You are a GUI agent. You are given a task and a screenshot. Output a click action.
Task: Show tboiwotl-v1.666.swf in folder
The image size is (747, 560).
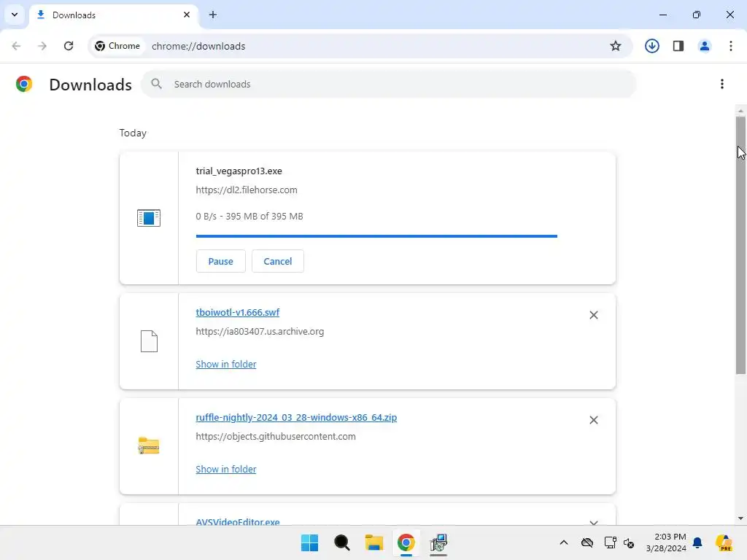pyautogui.click(x=226, y=365)
